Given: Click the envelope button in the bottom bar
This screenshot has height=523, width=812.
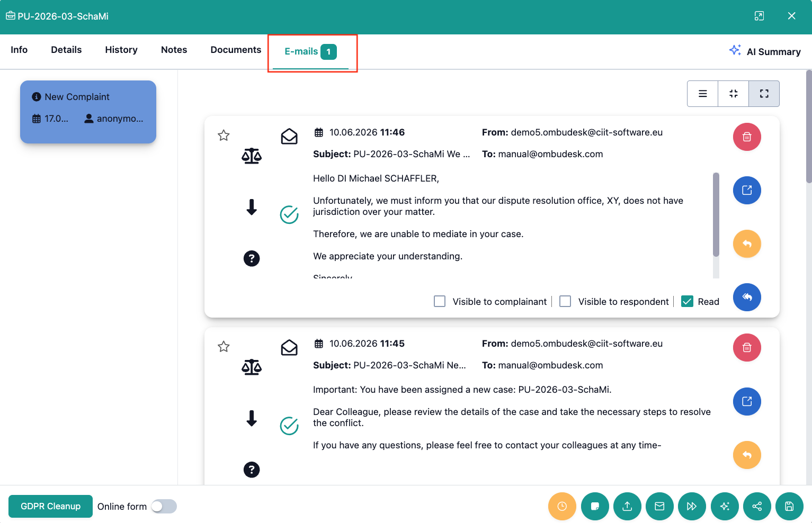Looking at the screenshot, I should coord(659,507).
